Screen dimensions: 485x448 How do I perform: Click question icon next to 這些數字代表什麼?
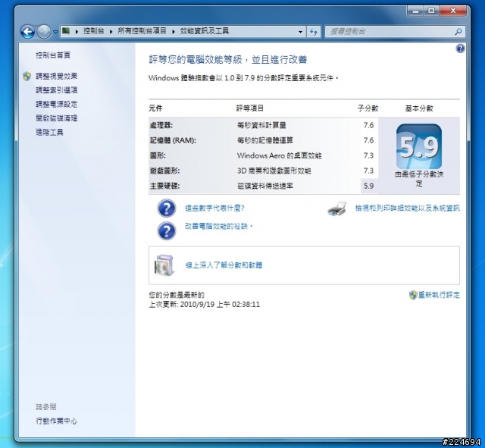point(167,208)
